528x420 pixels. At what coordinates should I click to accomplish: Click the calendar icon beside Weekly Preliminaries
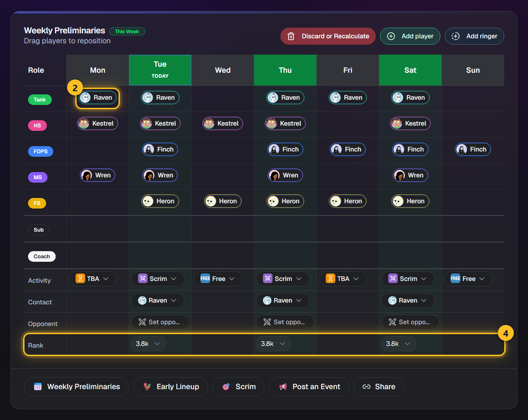point(38,387)
